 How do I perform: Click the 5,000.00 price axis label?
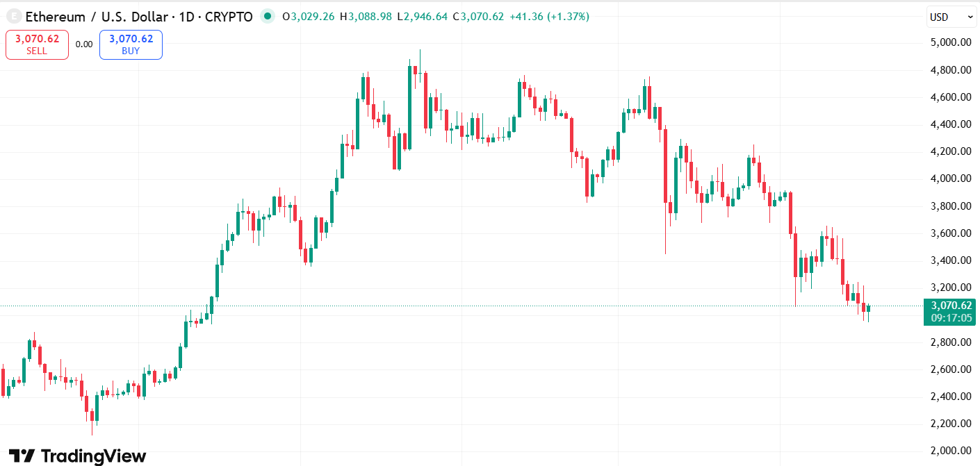coord(950,42)
